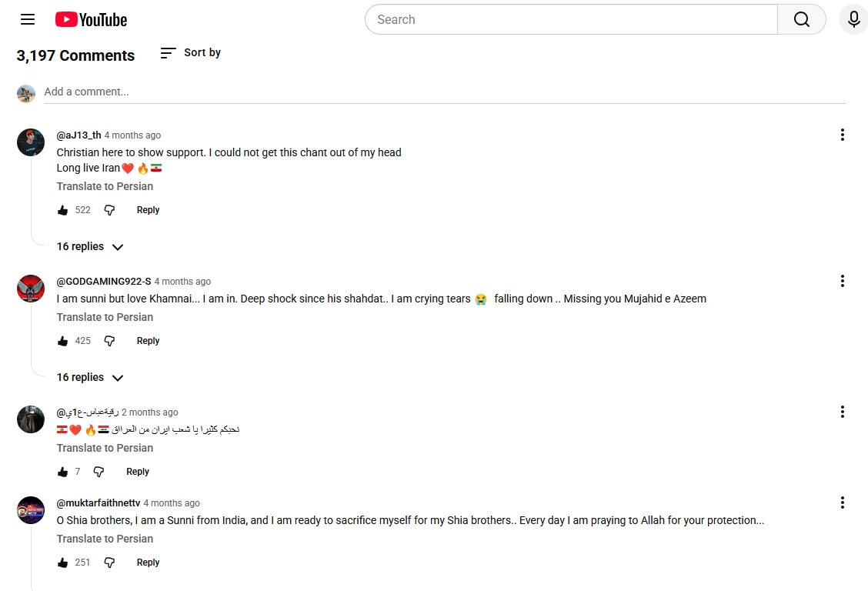This screenshot has height=591, width=868.
Task: Focus the Add a comment field
Action: point(445,92)
